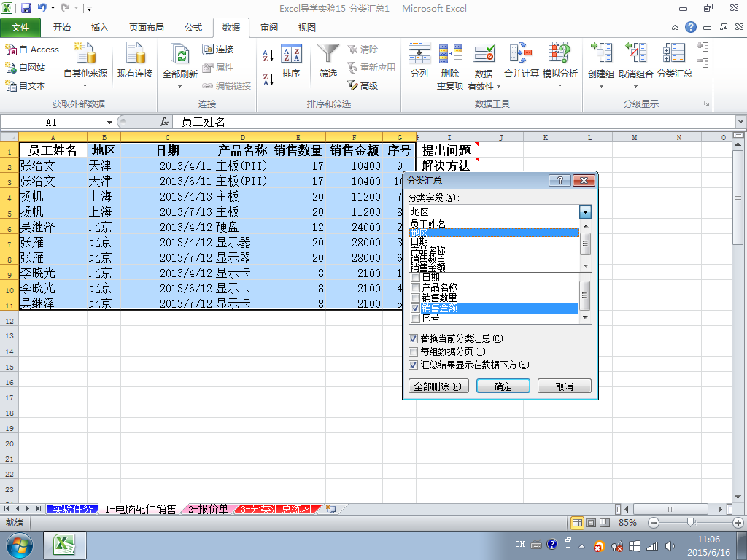Switch to 公式 formulas tab
Screen dimensions: 747x560
point(193,28)
